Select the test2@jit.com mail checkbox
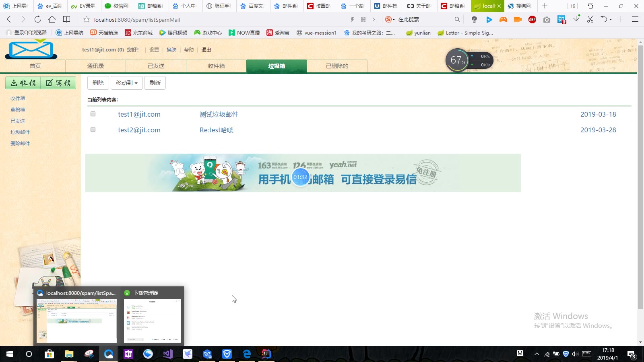 (93, 130)
